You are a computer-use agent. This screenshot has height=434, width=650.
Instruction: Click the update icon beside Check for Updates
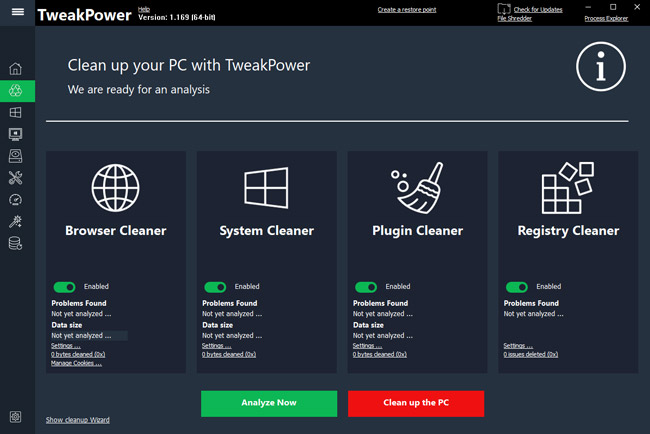coord(504,9)
